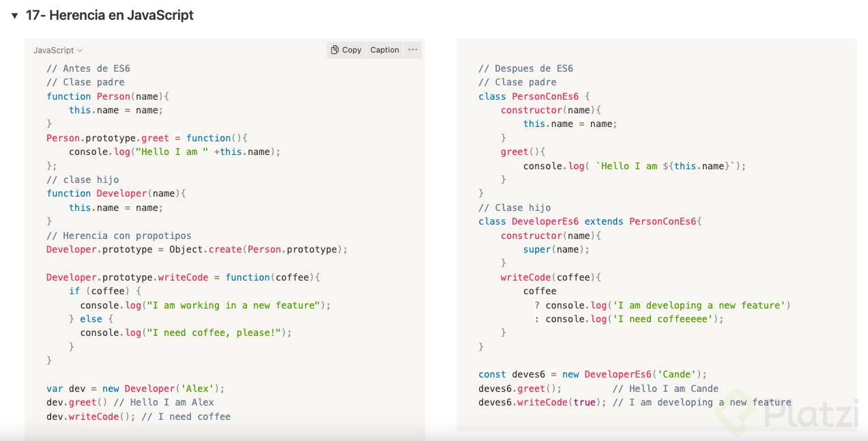Click the 'dev.greet() // Hello I am Alex' line

pyautogui.click(x=130, y=402)
